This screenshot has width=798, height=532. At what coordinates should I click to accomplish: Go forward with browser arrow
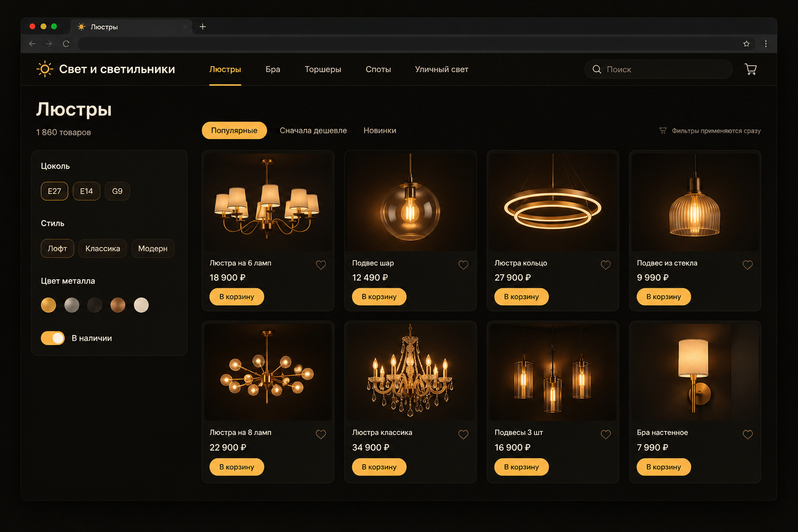pos(49,44)
